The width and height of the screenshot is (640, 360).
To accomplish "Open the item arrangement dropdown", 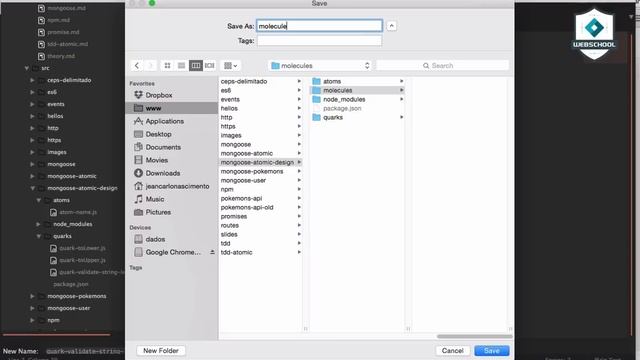I will 231,65.
